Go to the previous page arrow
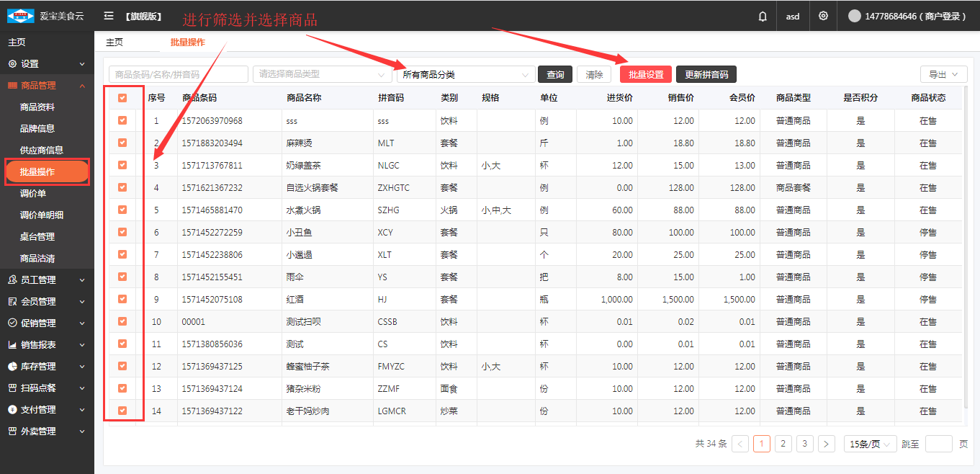980x474 pixels. pos(740,444)
